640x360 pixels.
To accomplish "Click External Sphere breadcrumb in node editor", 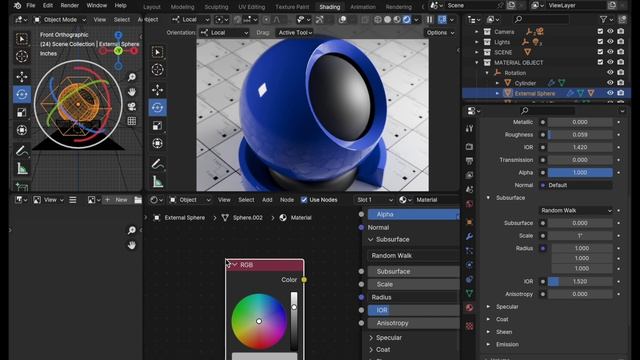I will (x=184, y=218).
